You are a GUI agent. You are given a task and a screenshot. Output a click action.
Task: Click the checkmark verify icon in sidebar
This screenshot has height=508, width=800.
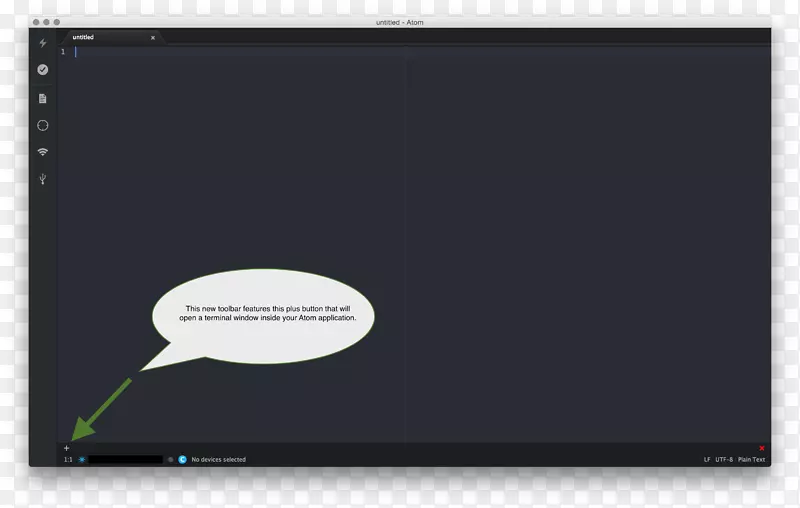pos(43,70)
